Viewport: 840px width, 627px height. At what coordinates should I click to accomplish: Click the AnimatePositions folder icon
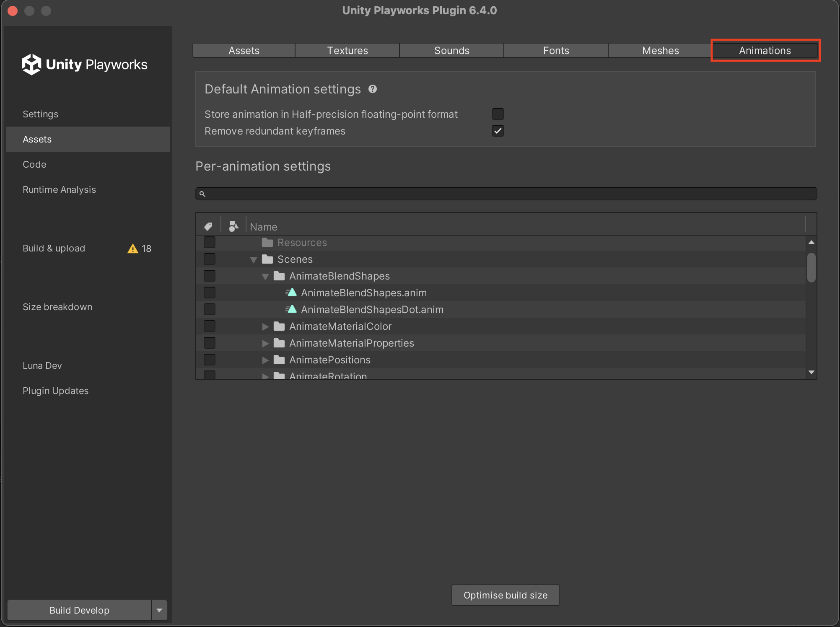point(279,360)
